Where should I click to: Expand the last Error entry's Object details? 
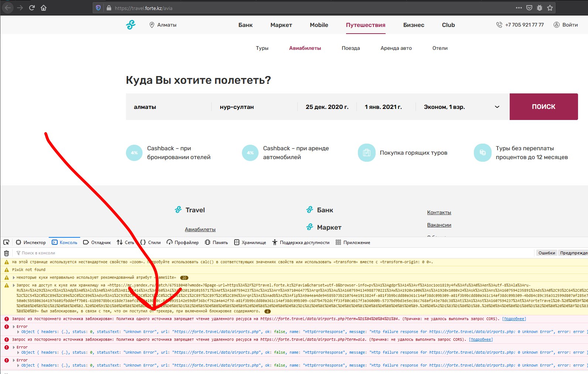tap(18, 366)
